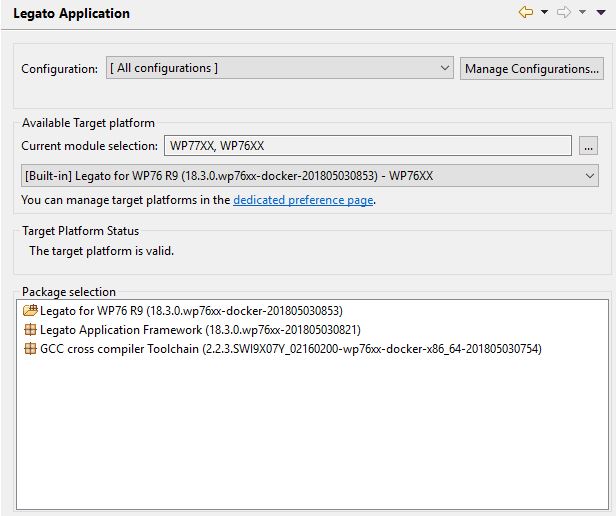The image size is (616, 516).
Task: Click the 'Configuration:' label
Action: click(x=60, y=69)
